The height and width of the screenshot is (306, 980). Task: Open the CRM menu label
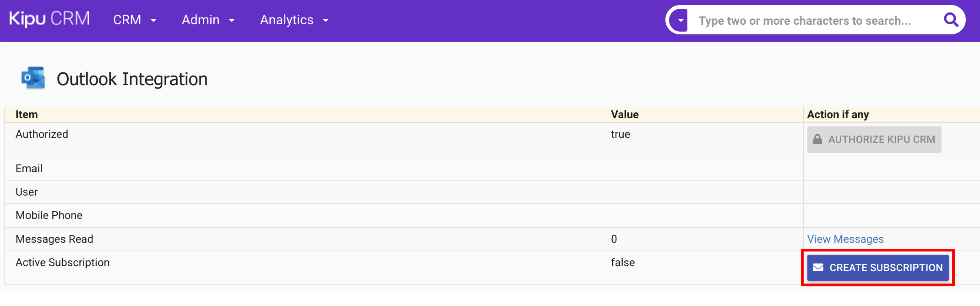click(127, 20)
